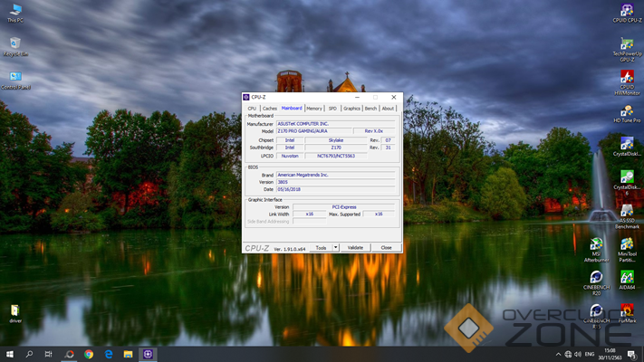Screen dimensions: 644x362
Task: Click the American Megatrends Inc. brand field
Action: [x=335, y=175]
